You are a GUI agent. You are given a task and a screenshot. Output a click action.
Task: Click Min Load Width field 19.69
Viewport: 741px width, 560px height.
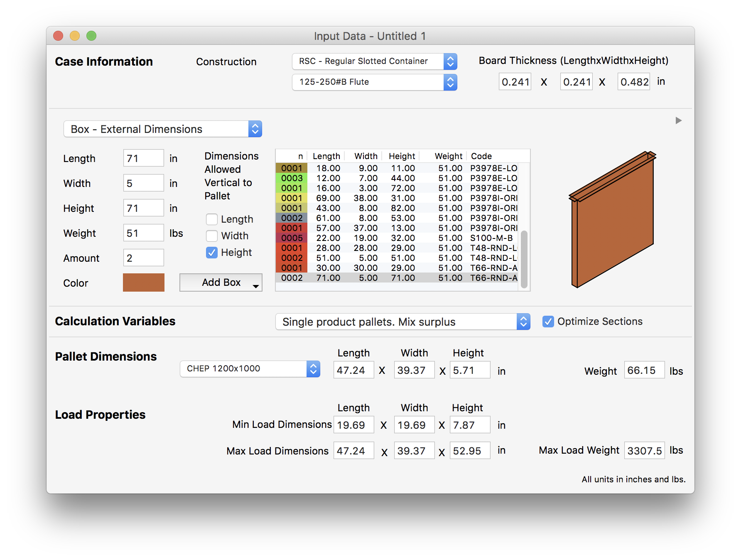click(415, 425)
